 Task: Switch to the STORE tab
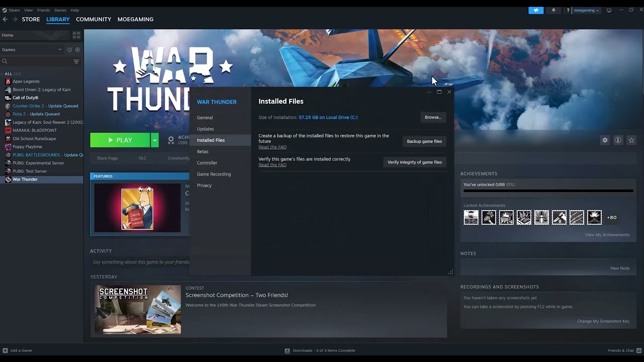31,19
